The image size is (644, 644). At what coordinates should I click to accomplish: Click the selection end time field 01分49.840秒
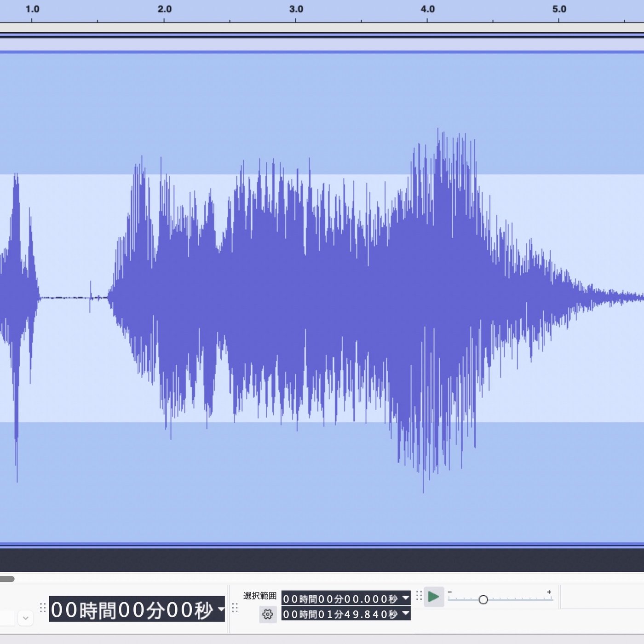tap(340, 614)
